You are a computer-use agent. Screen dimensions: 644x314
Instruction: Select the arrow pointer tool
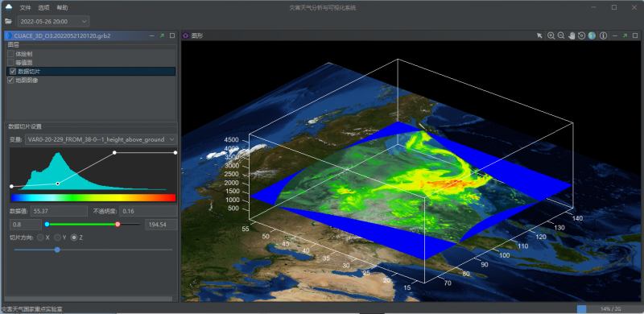point(539,35)
